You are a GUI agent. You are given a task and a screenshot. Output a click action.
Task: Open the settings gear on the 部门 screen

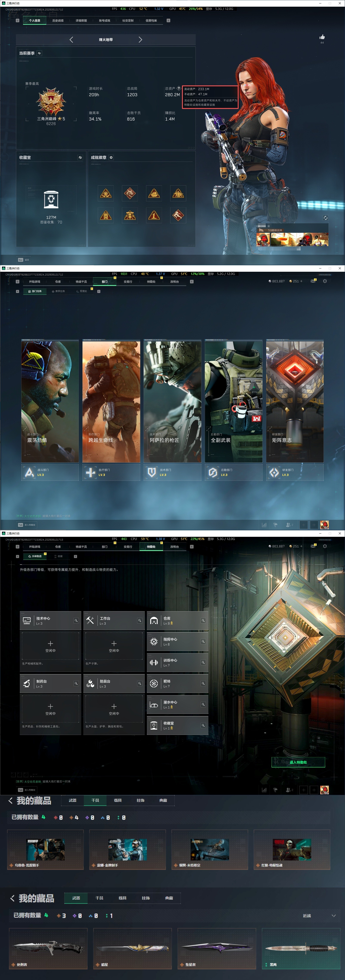point(325,281)
